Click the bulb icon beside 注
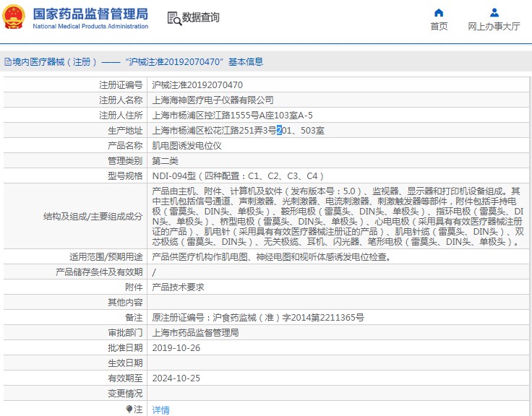Screen dimensions: 532x416 pos(130,409)
